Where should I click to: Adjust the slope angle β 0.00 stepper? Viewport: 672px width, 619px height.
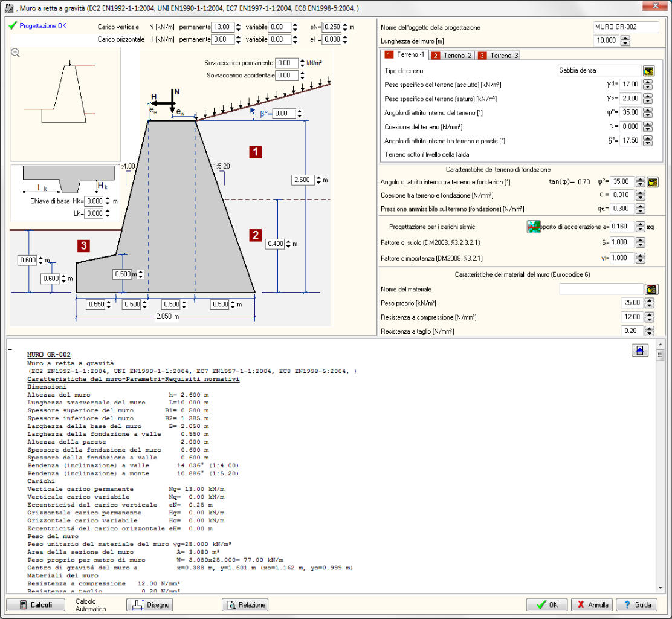(x=300, y=114)
